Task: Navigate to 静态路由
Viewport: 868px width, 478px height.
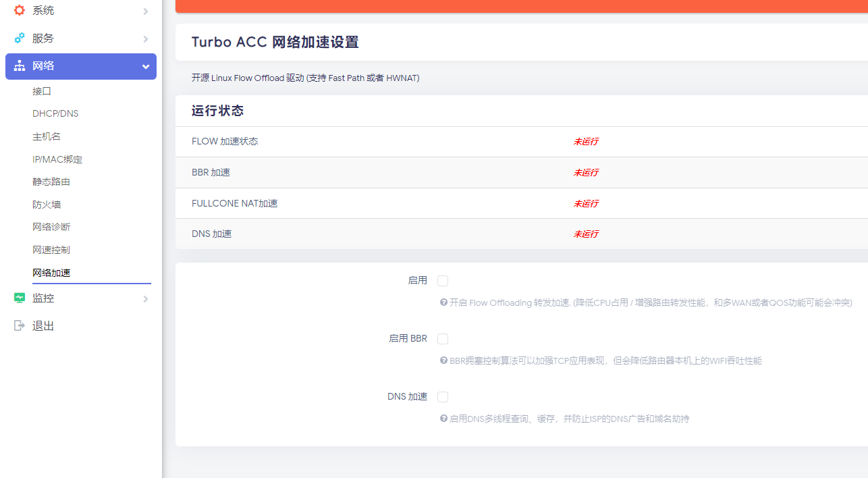Action: click(51, 182)
